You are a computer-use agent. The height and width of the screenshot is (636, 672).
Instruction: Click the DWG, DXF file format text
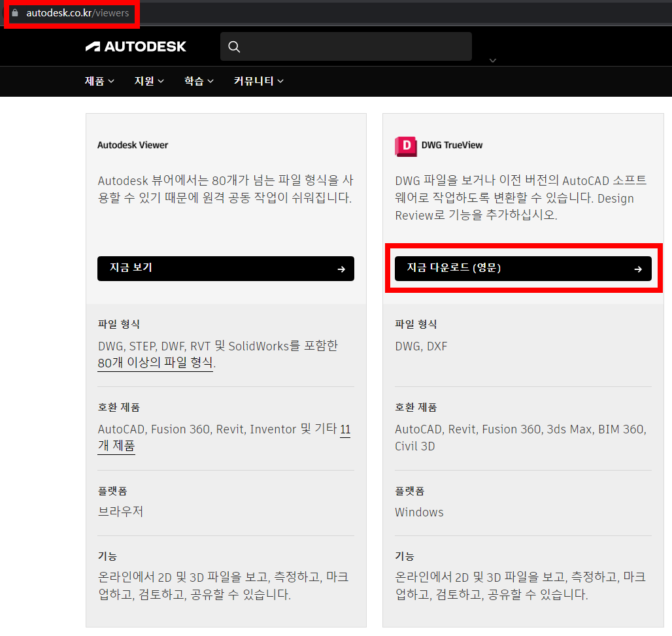[x=421, y=346]
